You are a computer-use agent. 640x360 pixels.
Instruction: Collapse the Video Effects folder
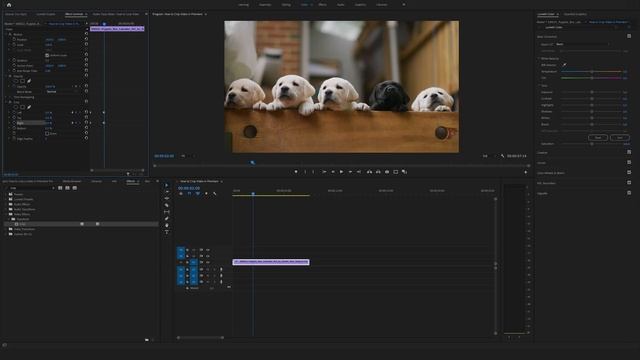[x=6, y=214]
